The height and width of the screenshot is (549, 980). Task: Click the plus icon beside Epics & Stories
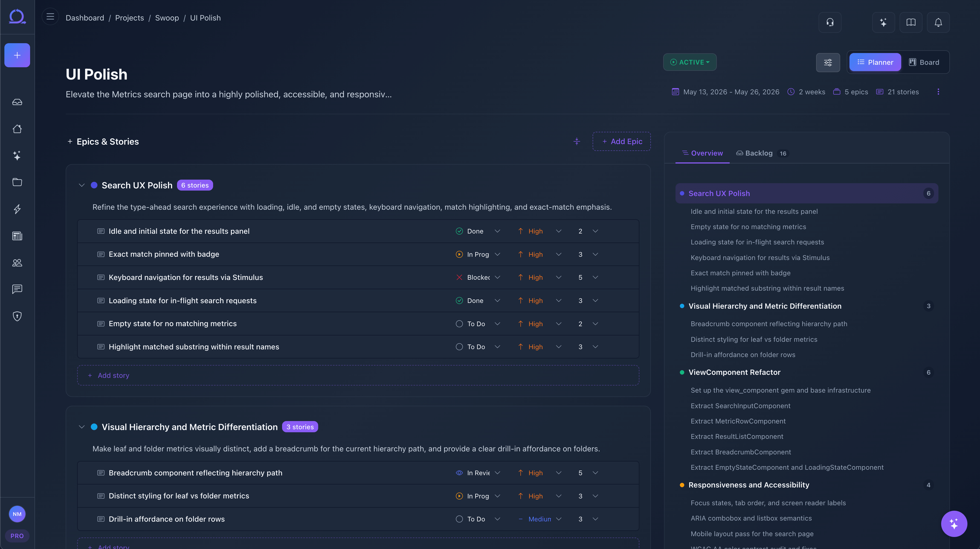coord(70,141)
